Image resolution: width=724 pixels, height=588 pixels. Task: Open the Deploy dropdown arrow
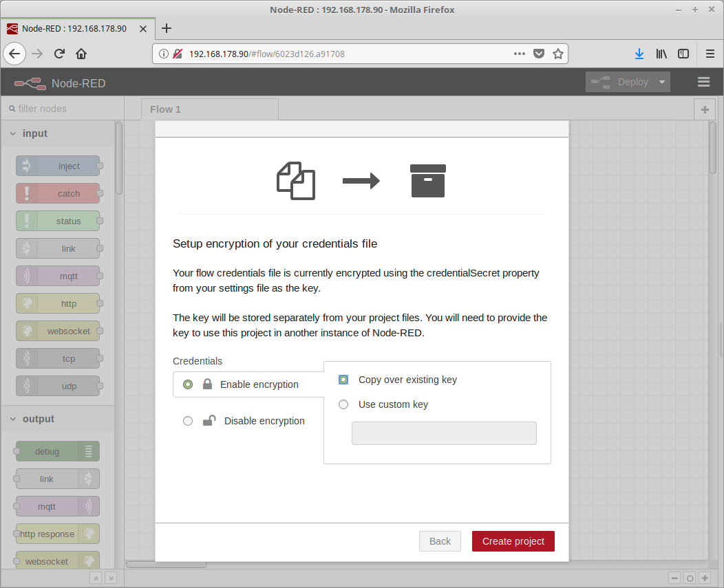click(662, 82)
